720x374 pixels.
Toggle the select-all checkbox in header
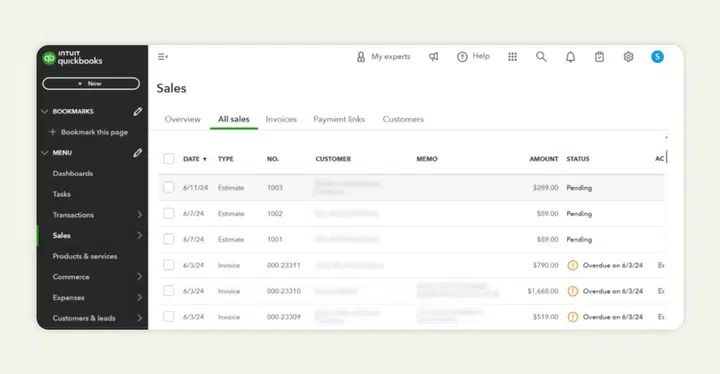tap(169, 159)
